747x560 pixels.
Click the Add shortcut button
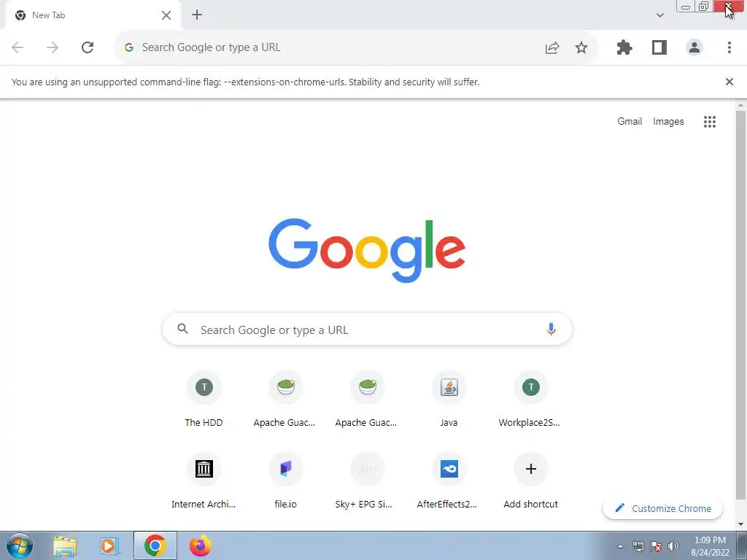coord(530,481)
